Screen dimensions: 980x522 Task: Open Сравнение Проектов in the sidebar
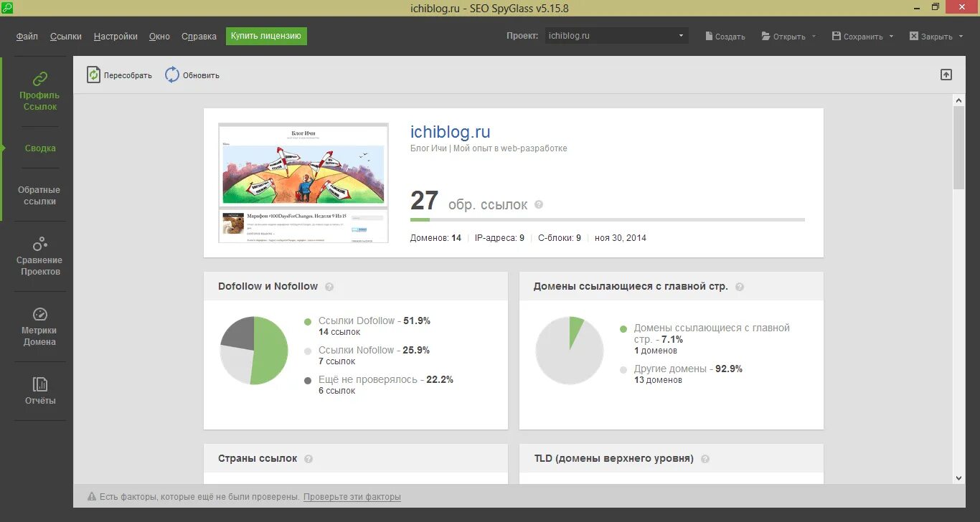40,255
